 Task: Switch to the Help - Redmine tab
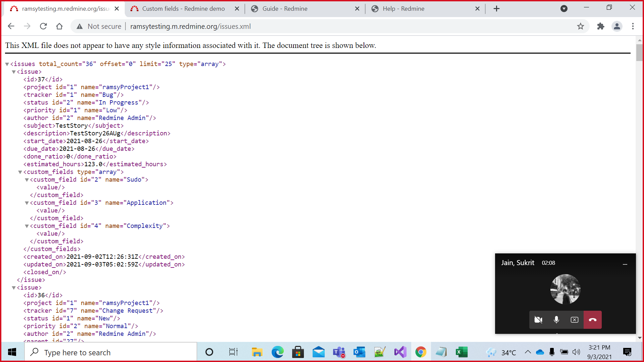tap(404, 9)
